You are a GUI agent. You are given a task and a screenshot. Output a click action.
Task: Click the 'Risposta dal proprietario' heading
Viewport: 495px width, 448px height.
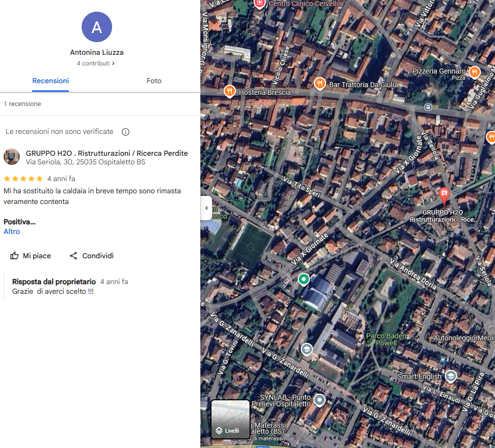tap(54, 282)
